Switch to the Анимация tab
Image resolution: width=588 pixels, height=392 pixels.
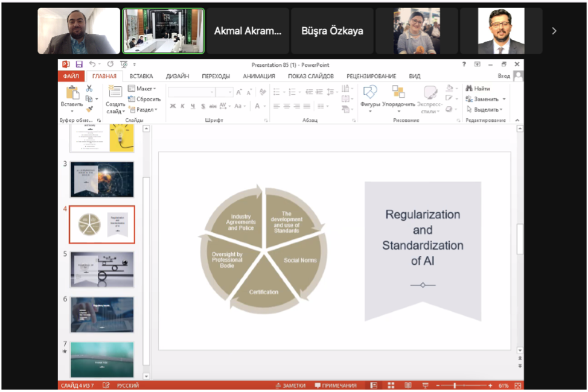click(259, 76)
